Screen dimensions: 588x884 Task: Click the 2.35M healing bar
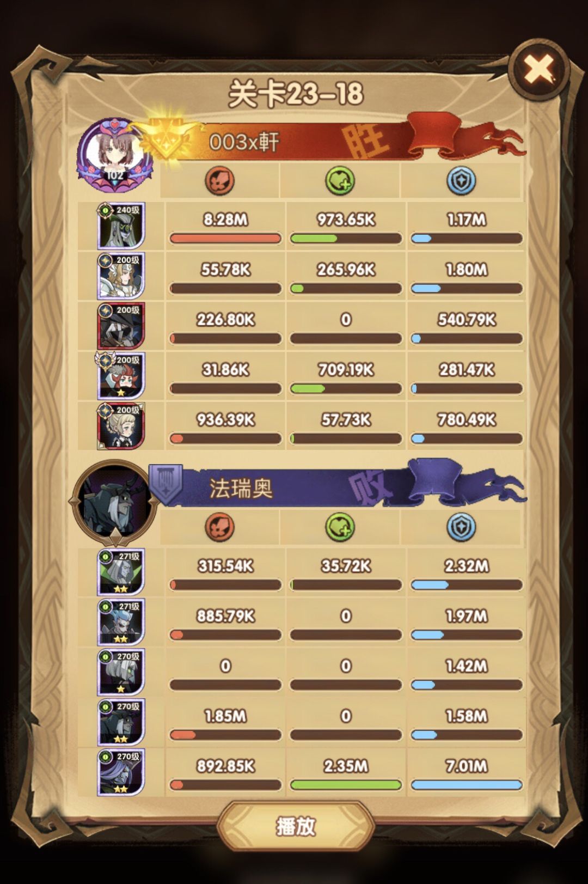[346, 785]
